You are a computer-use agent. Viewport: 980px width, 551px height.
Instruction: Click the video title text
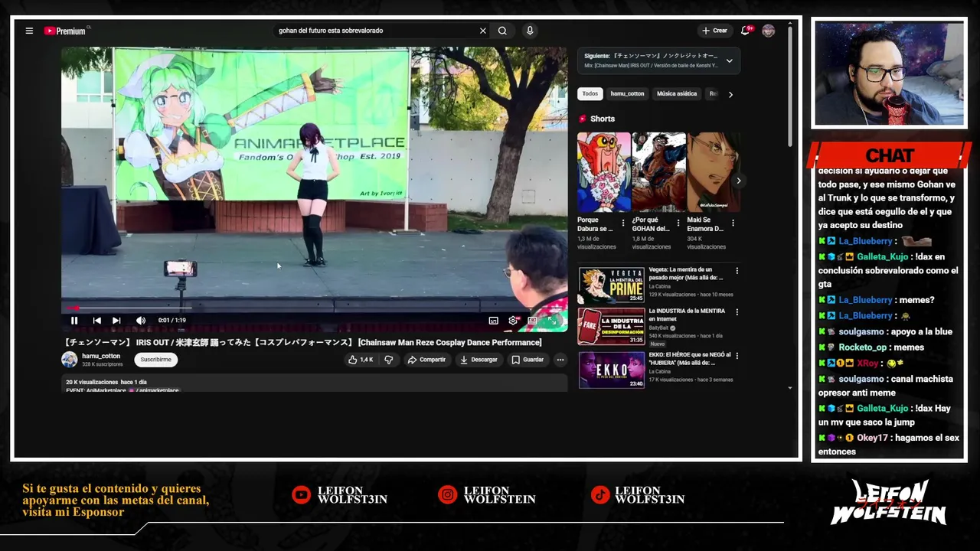tap(302, 342)
